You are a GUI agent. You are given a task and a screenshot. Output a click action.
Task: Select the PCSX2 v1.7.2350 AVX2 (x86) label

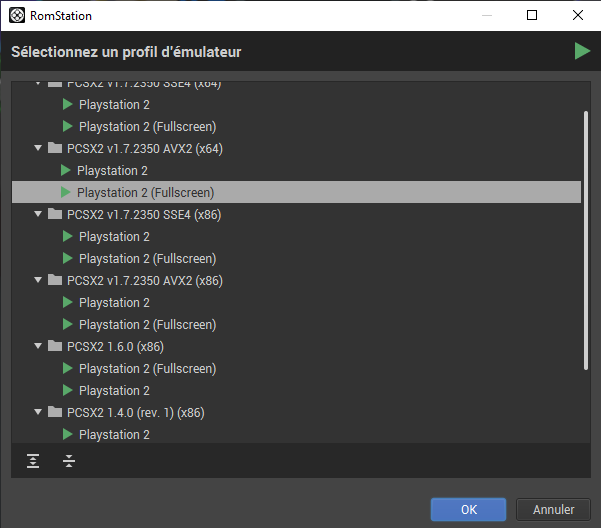click(145, 281)
